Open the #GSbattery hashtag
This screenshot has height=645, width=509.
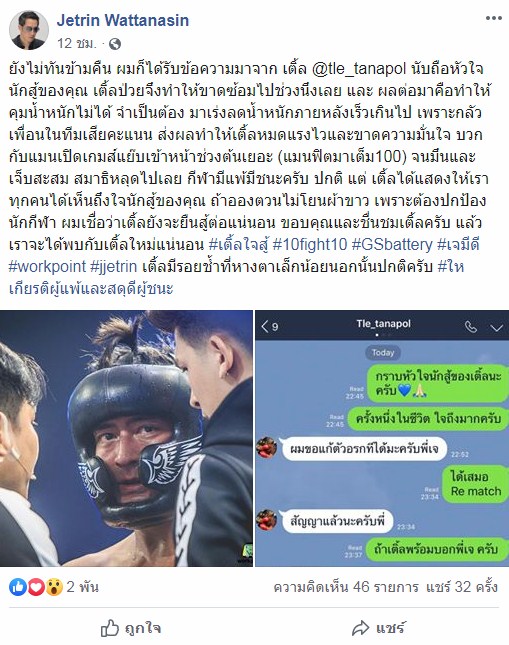(x=392, y=244)
